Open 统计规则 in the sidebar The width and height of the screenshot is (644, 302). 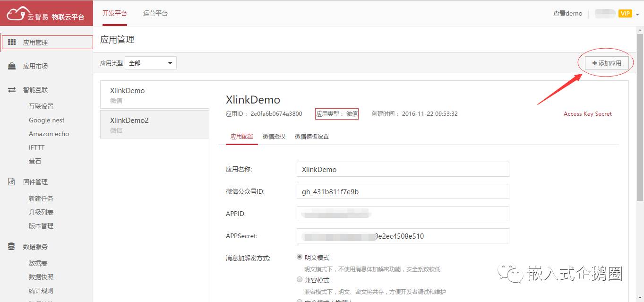click(x=41, y=291)
